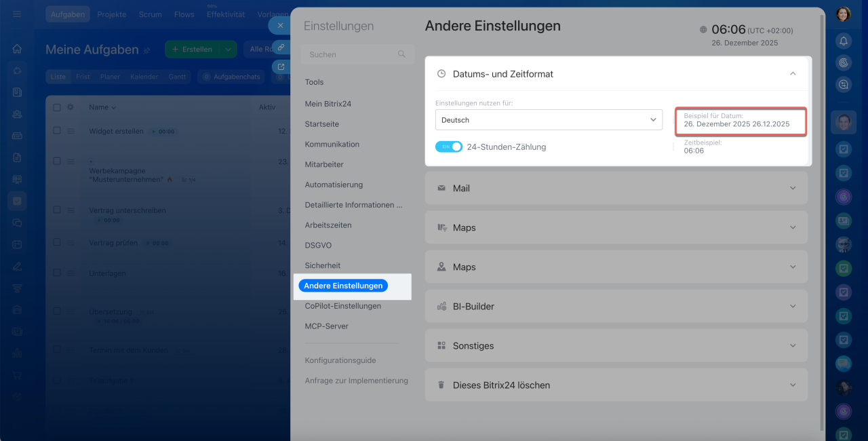Viewport: 868px width, 441px height.
Task: Copy link using the chain icon on slider edge
Action: coord(281,47)
